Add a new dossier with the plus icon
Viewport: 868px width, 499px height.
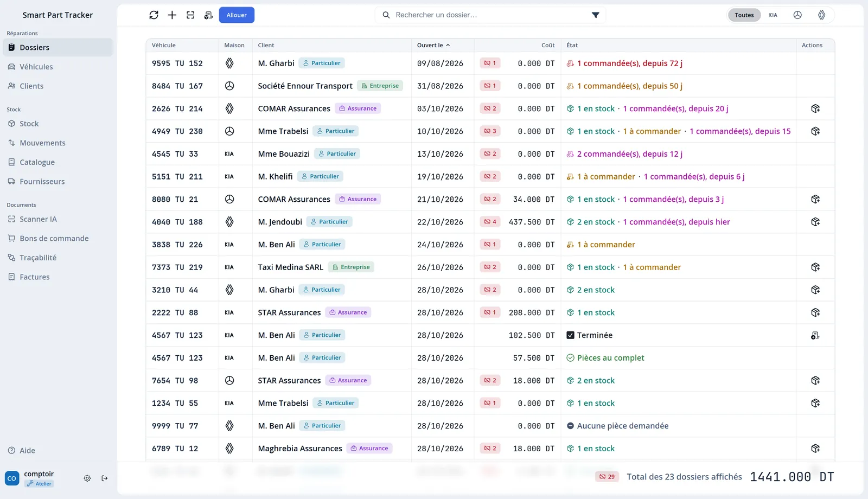click(x=172, y=15)
